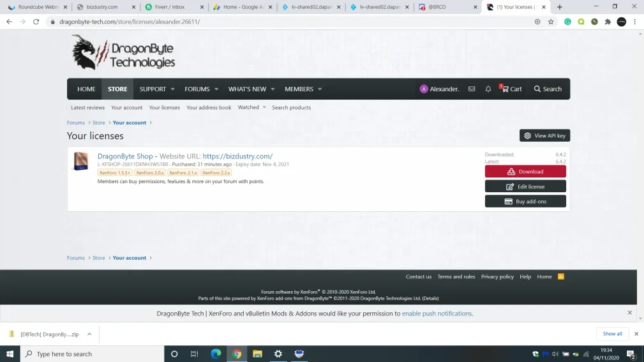Click Show all downloads button
Viewport: 644px width, 362px height.
click(612, 334)
